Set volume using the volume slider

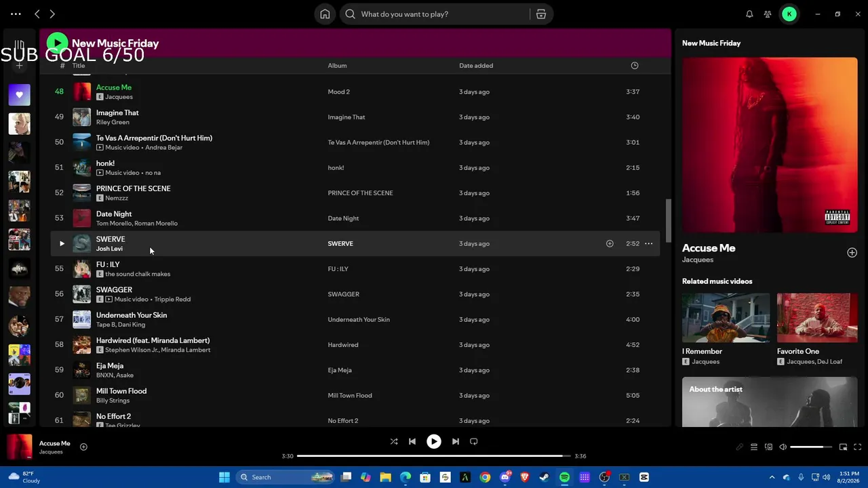tap(811, 447)
